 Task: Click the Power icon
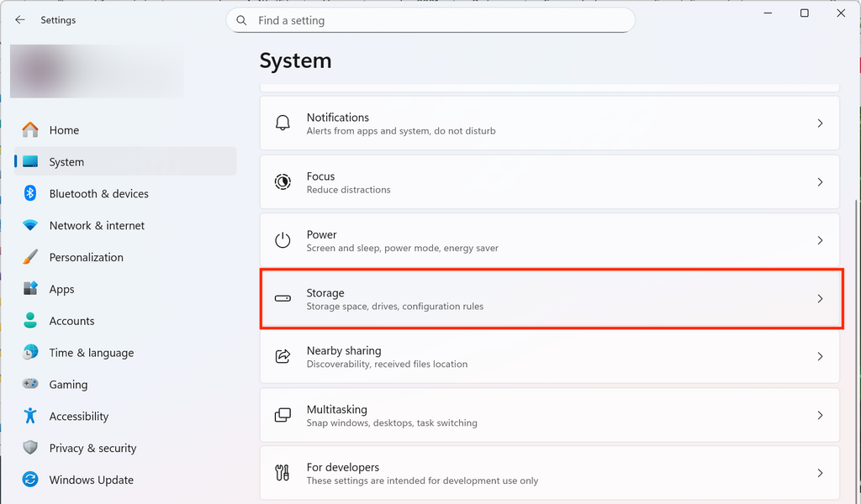coord(284,240)
